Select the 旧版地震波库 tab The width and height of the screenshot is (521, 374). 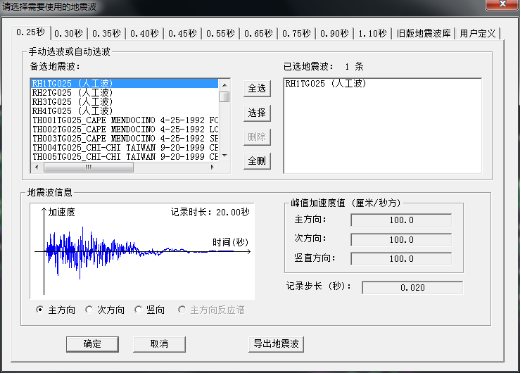click(423, 34)
